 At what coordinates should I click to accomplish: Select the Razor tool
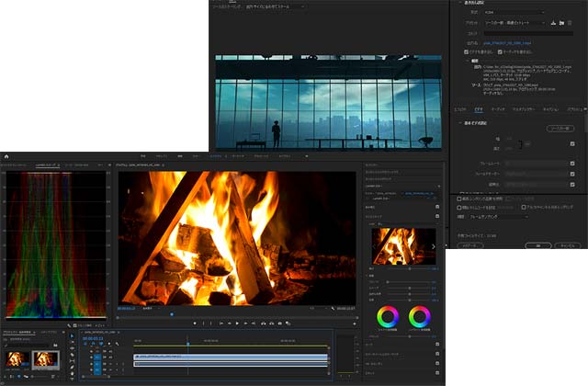(72, 355)
